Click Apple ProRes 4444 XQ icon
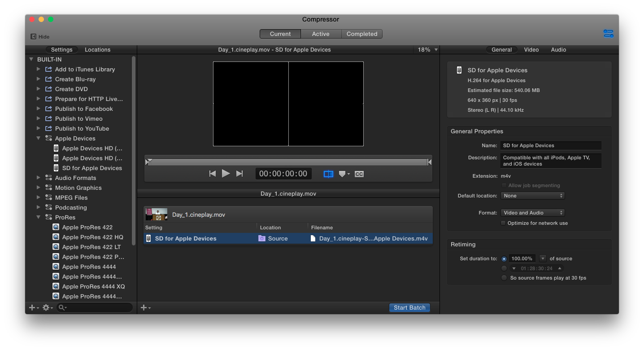This screenshot has width=644, height=350. [x=56, y=286]
